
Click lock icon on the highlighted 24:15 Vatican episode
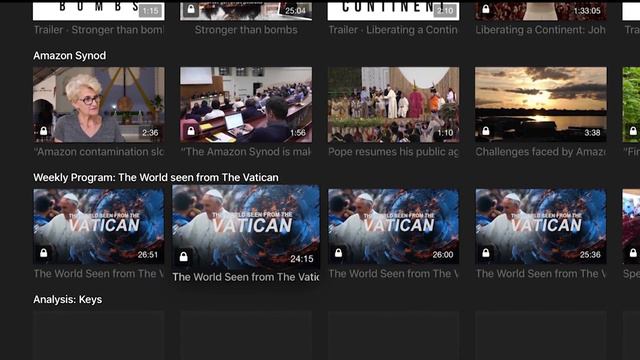[183, 256]
